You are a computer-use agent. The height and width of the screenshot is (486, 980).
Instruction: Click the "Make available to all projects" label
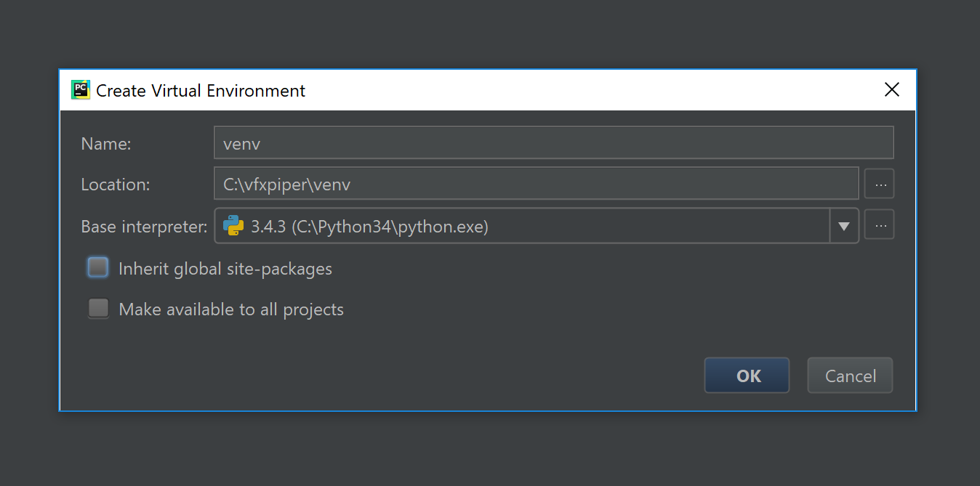[x=230, y=309]
